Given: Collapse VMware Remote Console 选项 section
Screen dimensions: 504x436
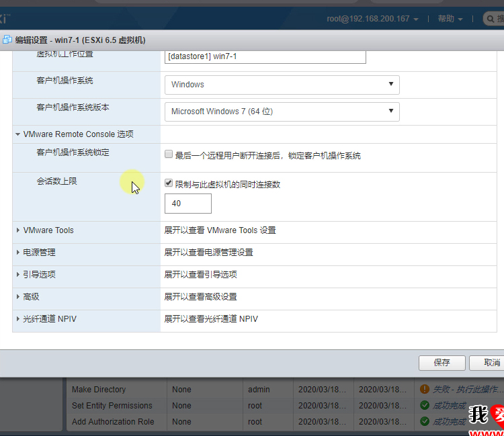Looking at the screenshot, I should (17, 134).
